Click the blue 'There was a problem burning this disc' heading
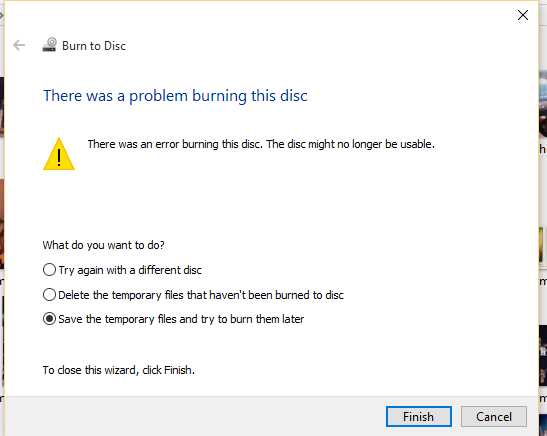 pyautogui.click(x=175, y=96)
